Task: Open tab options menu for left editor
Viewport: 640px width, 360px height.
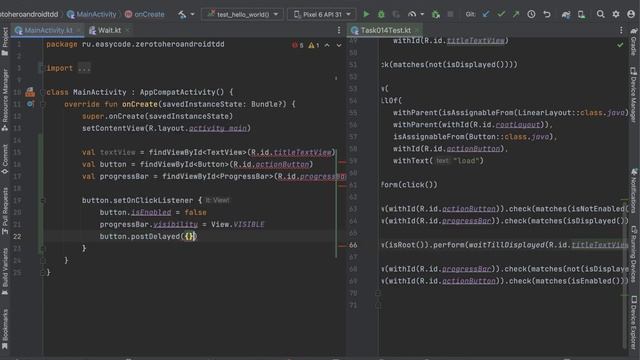Action: click(x=339, y=30)
